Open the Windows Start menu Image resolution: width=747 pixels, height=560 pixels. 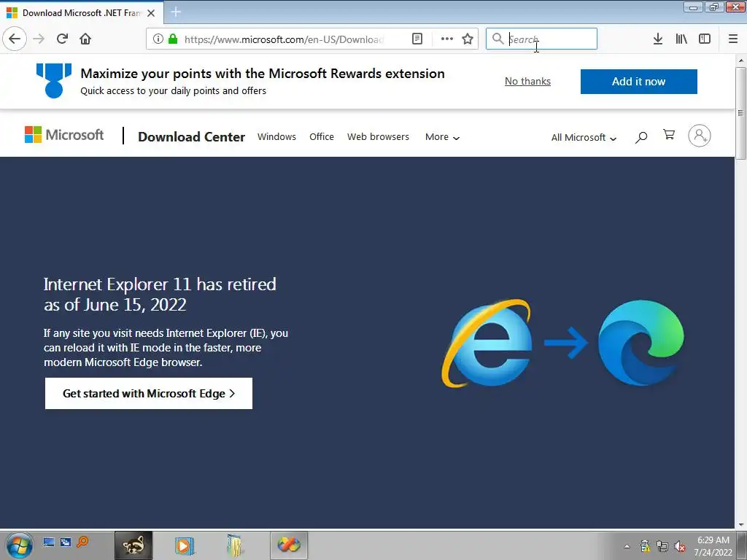pos(18,545)
